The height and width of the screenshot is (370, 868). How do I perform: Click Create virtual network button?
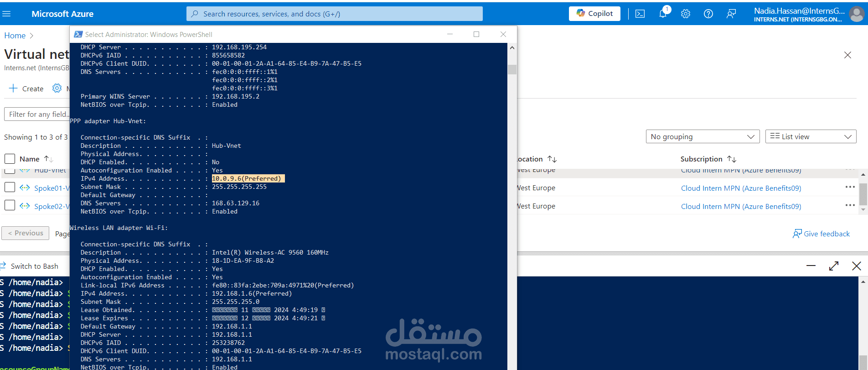coord(26,89)
